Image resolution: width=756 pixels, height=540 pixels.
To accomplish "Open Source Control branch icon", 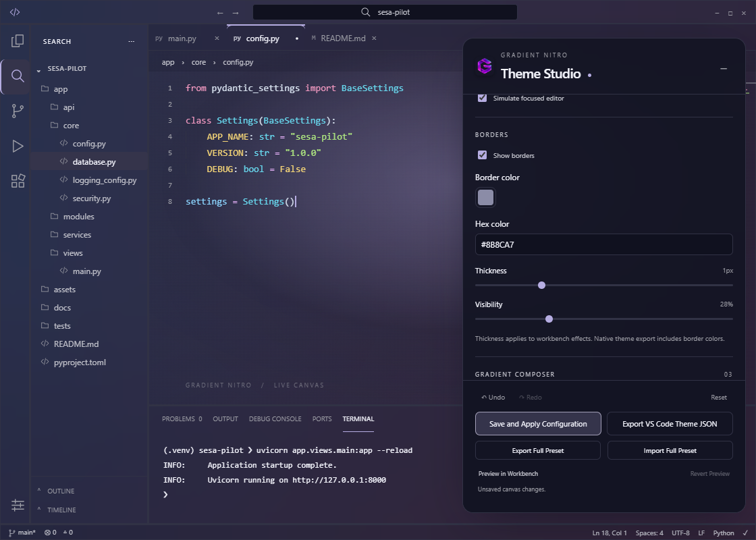I will coord(18,111).
